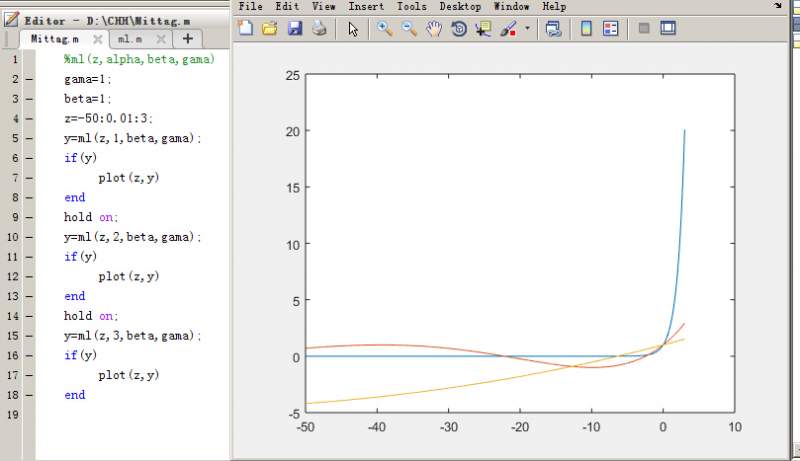This screenshot has height=461, width=800.
Task: Set a breakpoint on line 17 dash
Action: 29,375
